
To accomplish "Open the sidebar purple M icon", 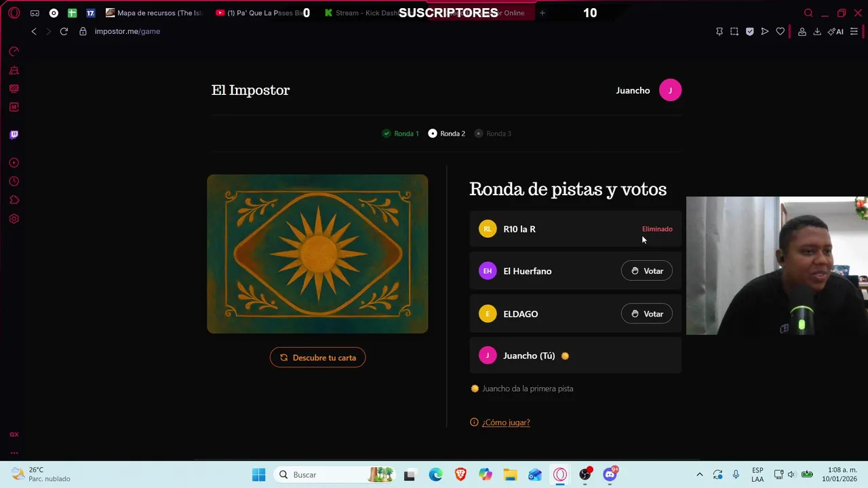I will (x=14, y=107).
